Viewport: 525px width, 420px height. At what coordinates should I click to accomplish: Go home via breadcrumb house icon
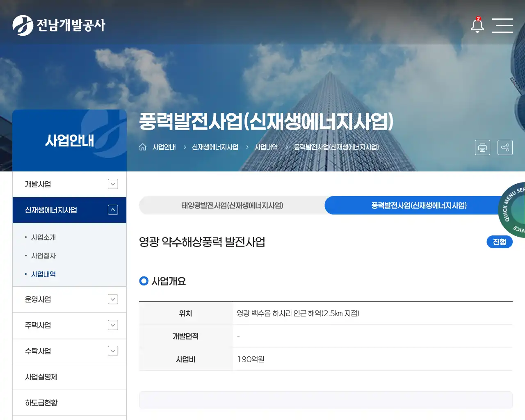click(143, 147)
